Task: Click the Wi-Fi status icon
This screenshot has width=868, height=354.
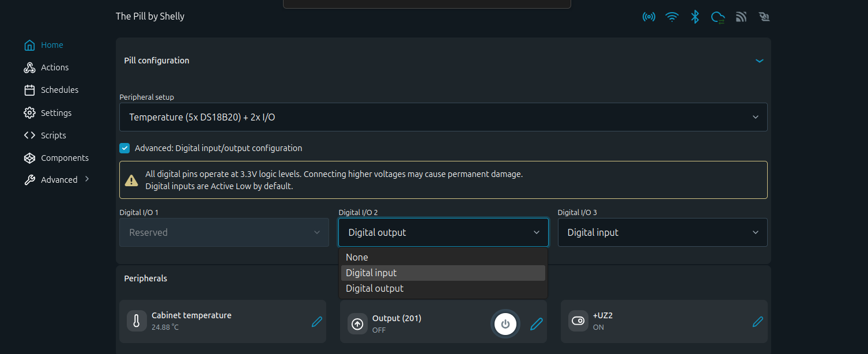Action: pos(672,17)
